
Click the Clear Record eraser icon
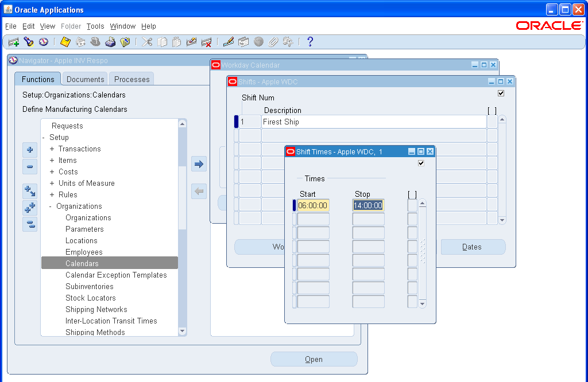[192, 42]
